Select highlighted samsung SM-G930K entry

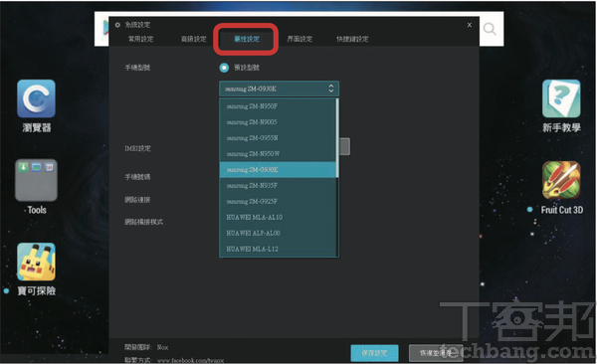coord(278,170)
